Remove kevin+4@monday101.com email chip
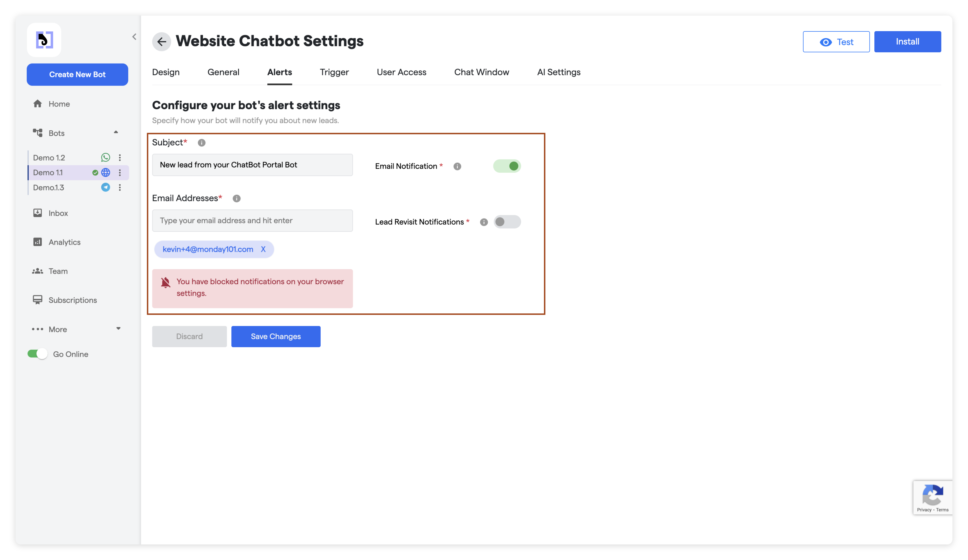968x560 pixels. (263, 249)
